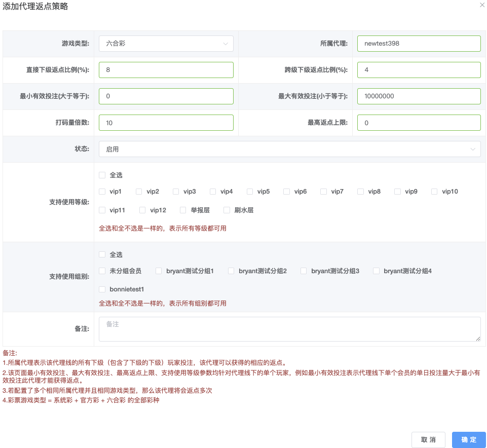Enable the vip10 level checkbox
The height and width of the screenshot is (448, 487).
[x=434, y=192]
